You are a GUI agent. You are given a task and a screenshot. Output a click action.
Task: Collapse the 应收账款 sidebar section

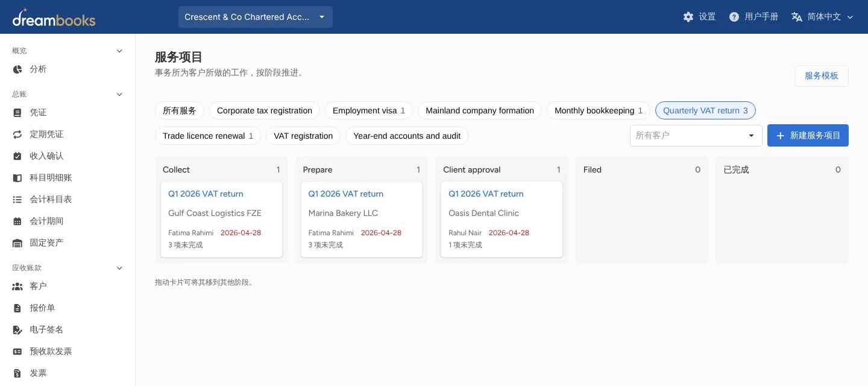pyautogui.click(x=119, y=268)
